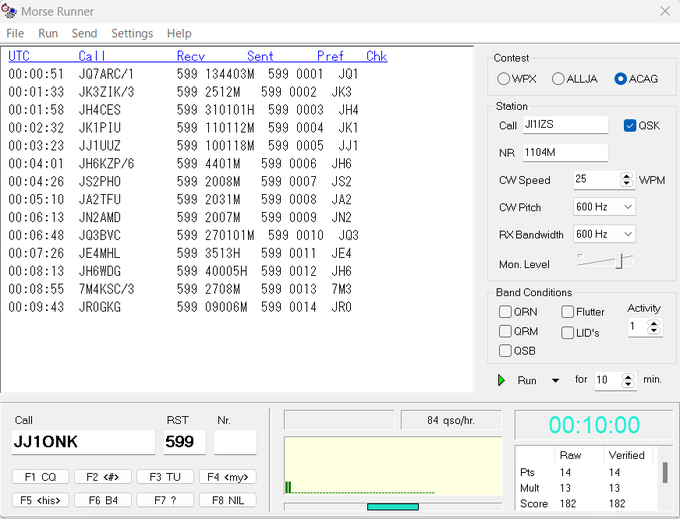Click the F2 <#> button
This screenshot has height=519, width=680.
[103, 477]
